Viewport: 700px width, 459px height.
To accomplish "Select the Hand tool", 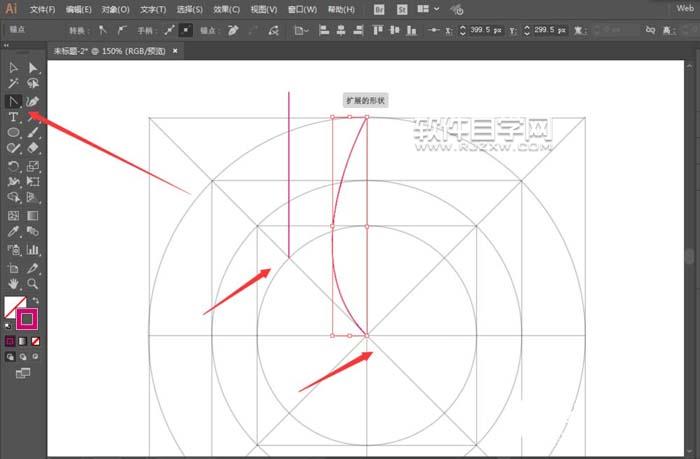I will [14, 283].
